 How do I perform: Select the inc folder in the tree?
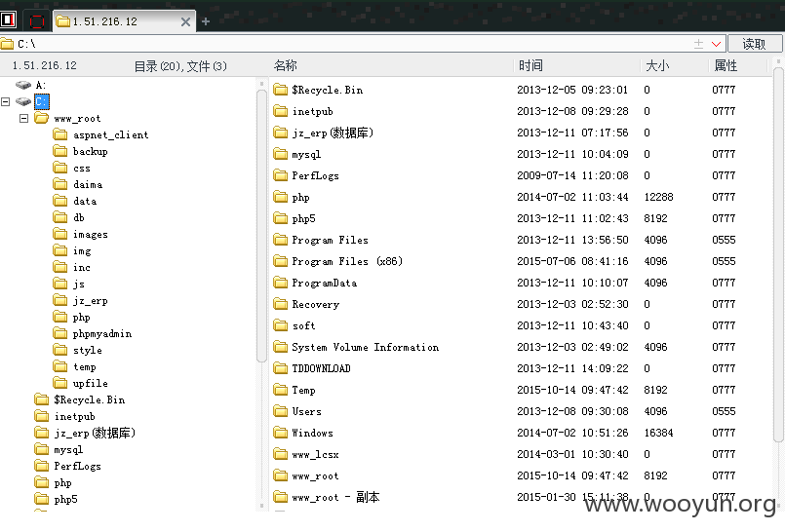(x=82, y=268)
